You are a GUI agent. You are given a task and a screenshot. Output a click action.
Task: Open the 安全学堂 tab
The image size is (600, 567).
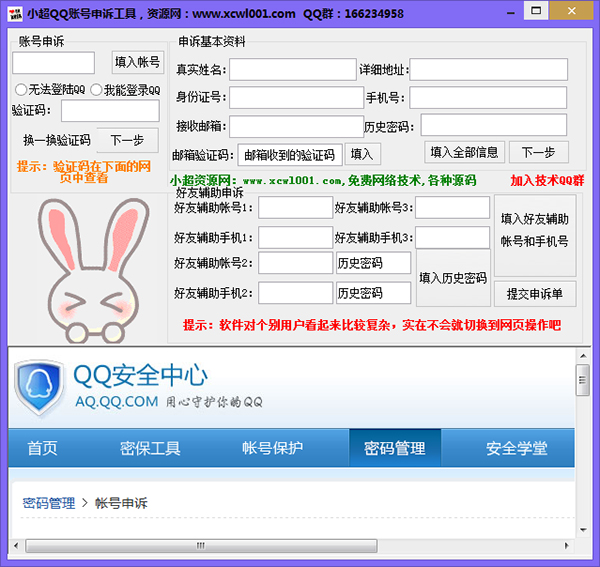[516, 448]
